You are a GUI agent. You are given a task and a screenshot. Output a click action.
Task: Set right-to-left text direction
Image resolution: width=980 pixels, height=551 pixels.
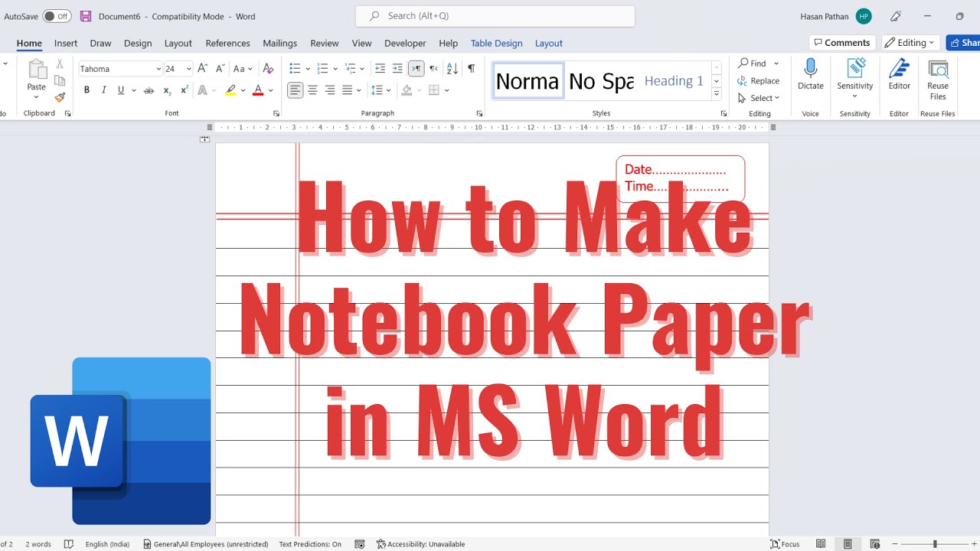click(433, 69)
